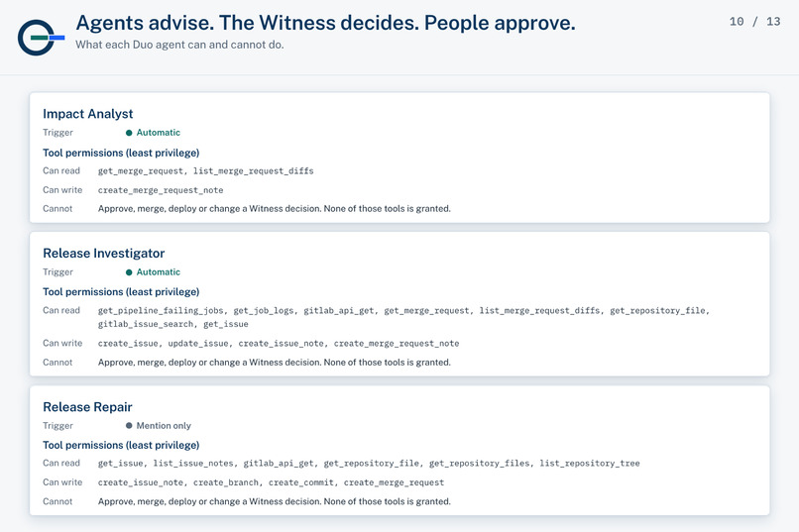Click 'get_repository_files' tool name
This screenshot has height=532, width=799.
coord(480,464)
